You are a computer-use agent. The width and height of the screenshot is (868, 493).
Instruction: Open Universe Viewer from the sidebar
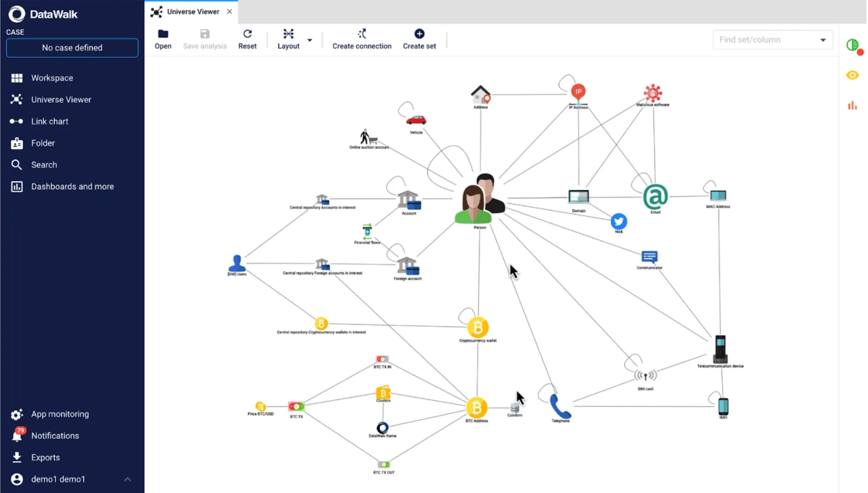click(61, 99)
